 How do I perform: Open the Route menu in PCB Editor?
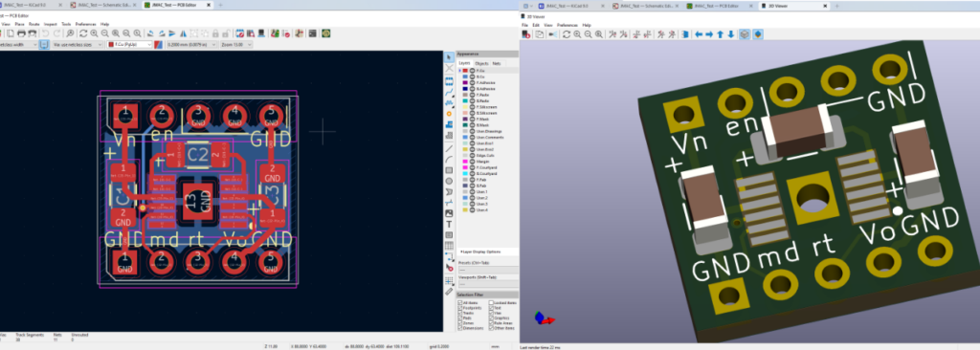34,24
